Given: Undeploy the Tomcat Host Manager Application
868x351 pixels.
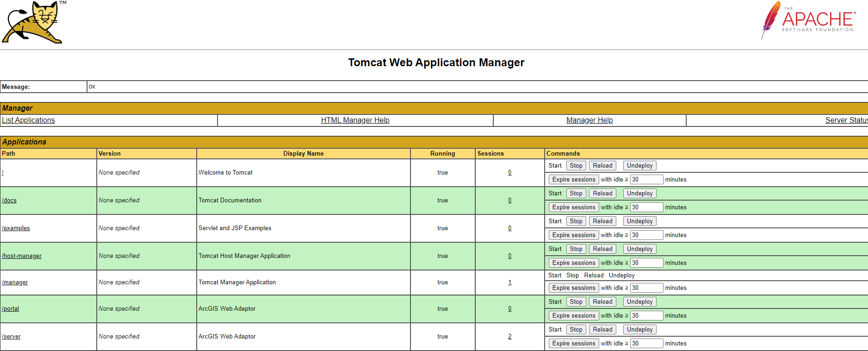Looking at the screenshot, I should click(x=639, y=249).
